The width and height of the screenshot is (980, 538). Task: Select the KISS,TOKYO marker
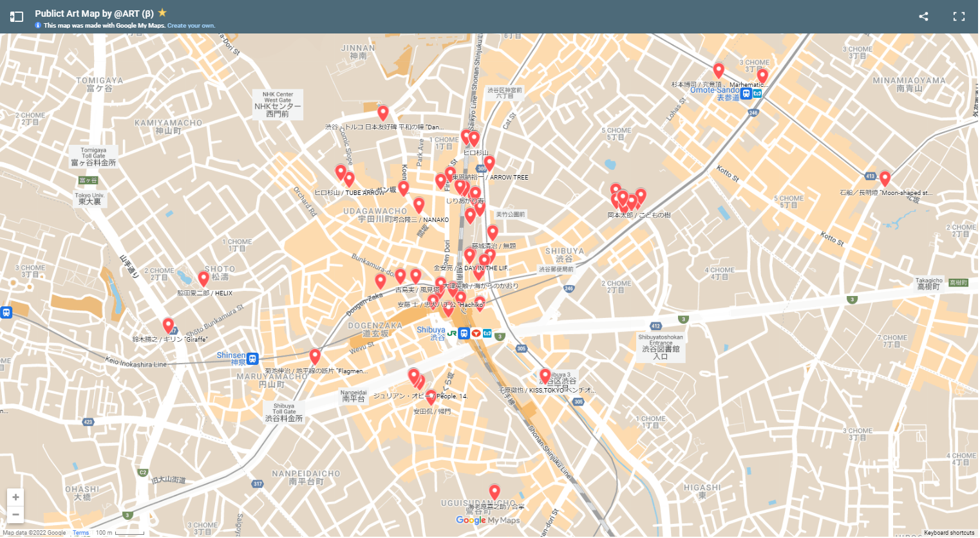pyautogui.click(x=545, y=375)
